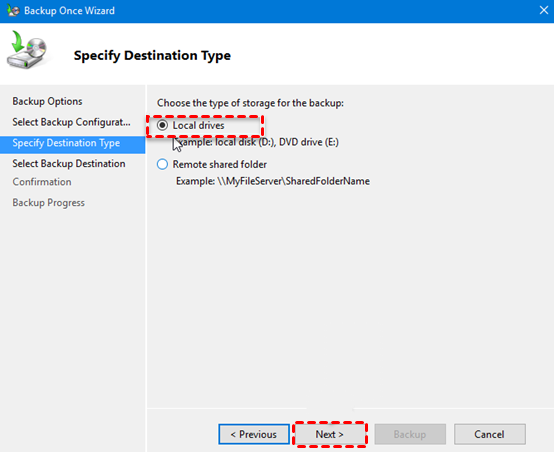Click the backup drive and disc header icon
Image resolution: width=554 pixels, height=452 pixels.
[x=27, y=50]
